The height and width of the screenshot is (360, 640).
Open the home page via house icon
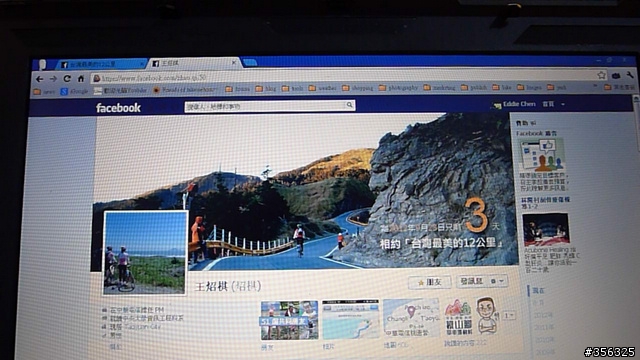(81, 78)
